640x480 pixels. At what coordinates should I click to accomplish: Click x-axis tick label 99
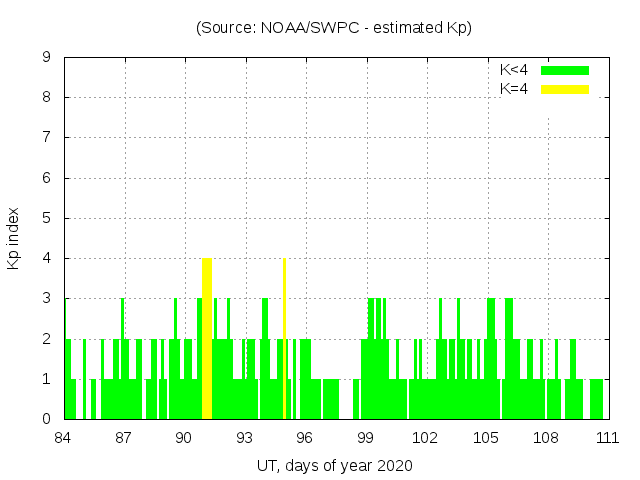(x=365, y=438)
